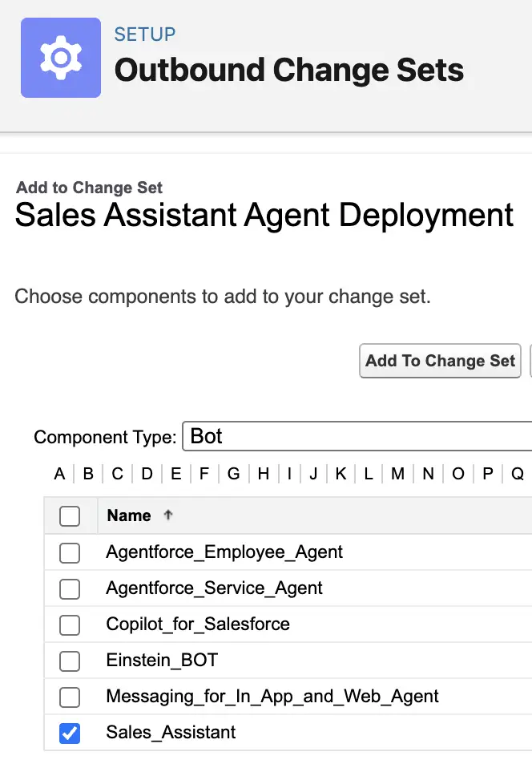
Task: Click the Sales Assistant Agent Deployment title
Action: coord(264,215)
